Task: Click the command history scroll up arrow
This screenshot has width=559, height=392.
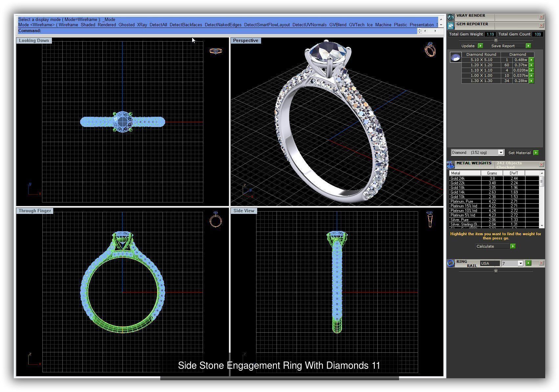Action: click(441, 19)
